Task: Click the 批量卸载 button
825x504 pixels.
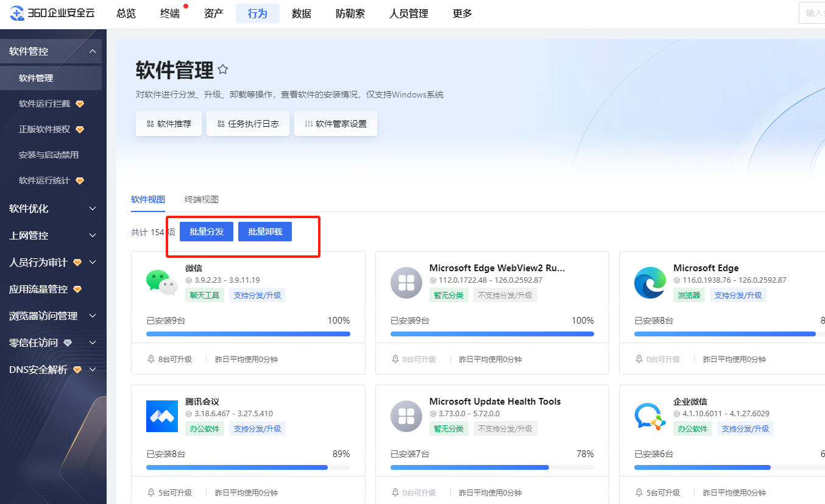Action: pos(265,232)
